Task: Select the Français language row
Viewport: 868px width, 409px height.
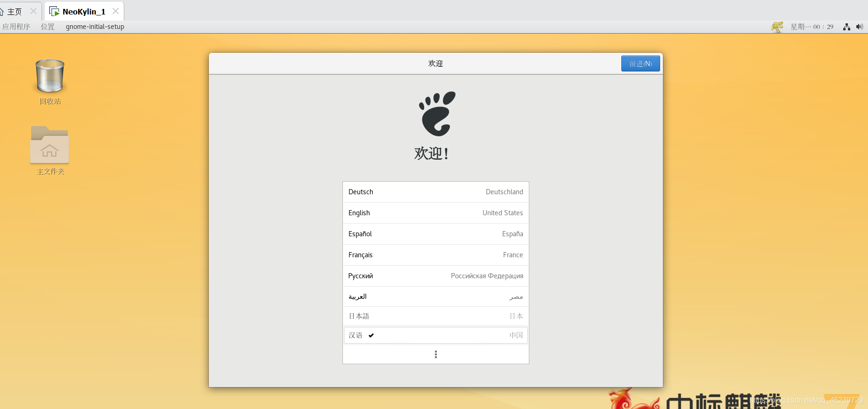Action: click(436, 255)
